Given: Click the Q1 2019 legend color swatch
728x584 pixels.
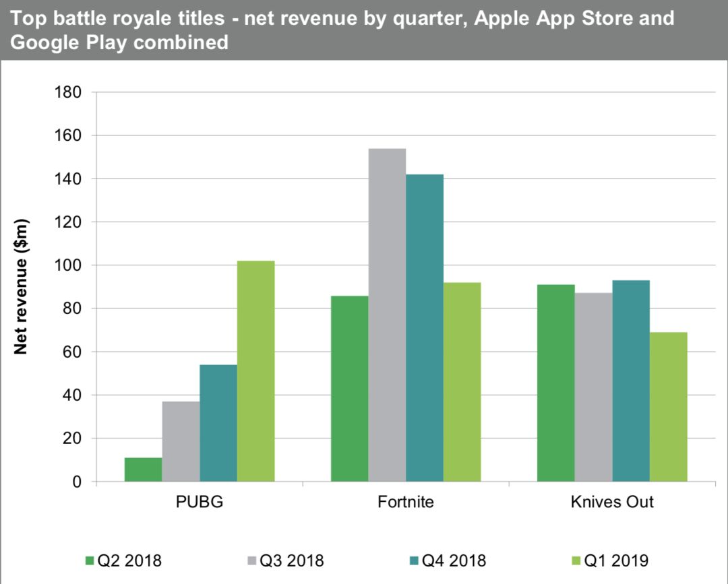Looking at the screenshot, I should [576, 560].
